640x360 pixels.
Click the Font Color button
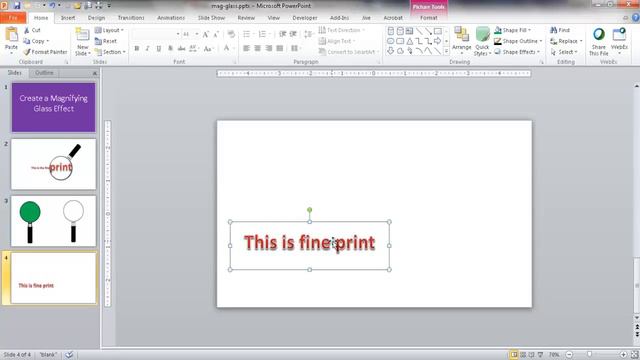tap(228, 49)
